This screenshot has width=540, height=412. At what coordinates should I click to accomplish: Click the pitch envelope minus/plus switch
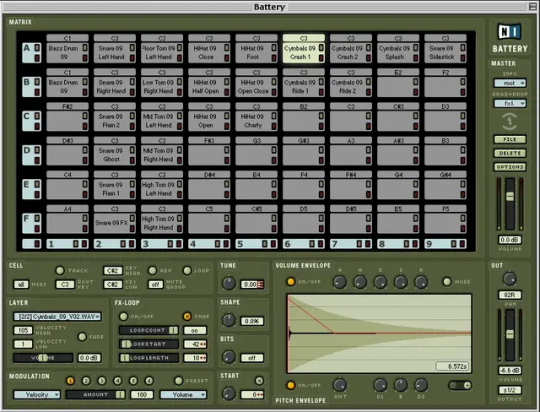[460, 385]
